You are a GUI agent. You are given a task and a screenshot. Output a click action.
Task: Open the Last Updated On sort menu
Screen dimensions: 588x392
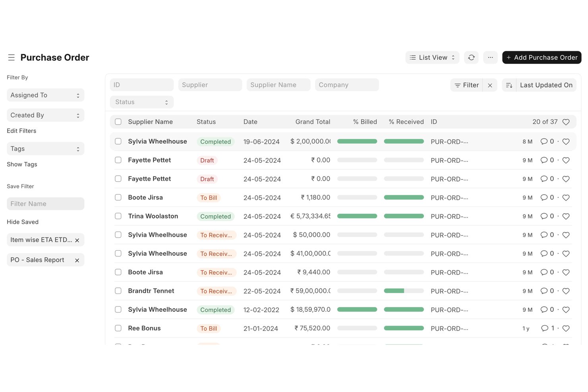tap(546, 85)
